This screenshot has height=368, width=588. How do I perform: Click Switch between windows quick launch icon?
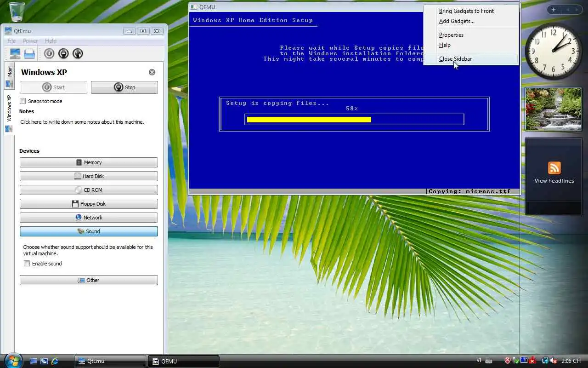click(44, 362)
